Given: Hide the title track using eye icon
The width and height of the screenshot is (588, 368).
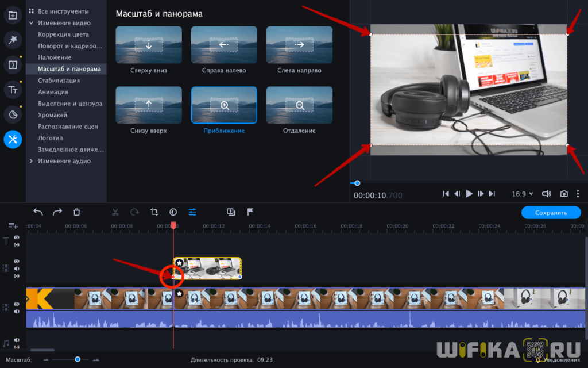Looking at the screenshot, I should pos(17,237).
